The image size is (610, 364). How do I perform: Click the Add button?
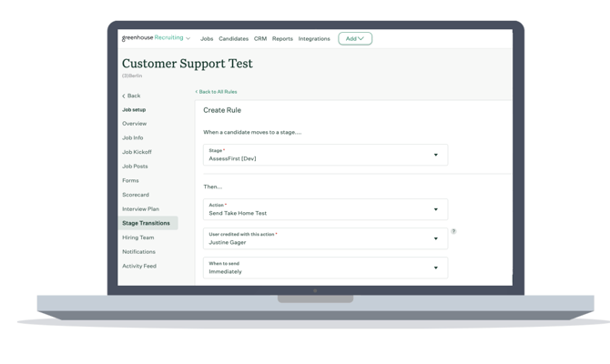coord(355,38)
